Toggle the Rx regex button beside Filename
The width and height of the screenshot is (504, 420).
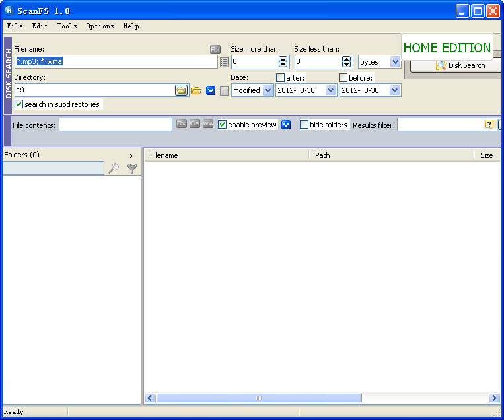[x=215, y=50]
